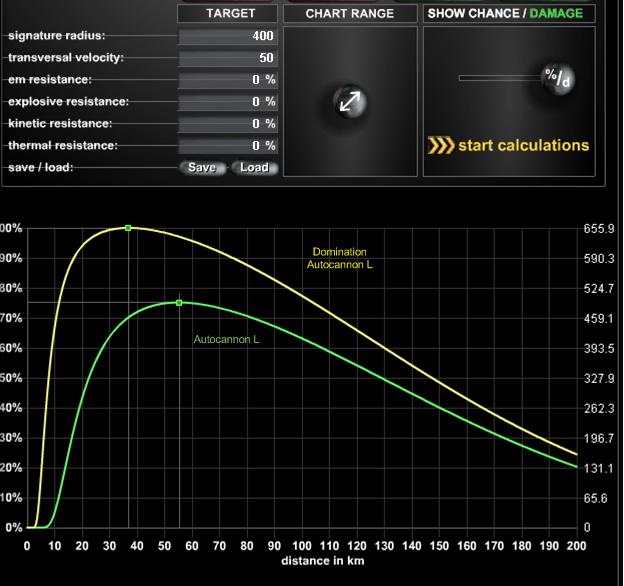Click the thermal resistance label
Screen dimensions: 624x586
click(63, 146)
